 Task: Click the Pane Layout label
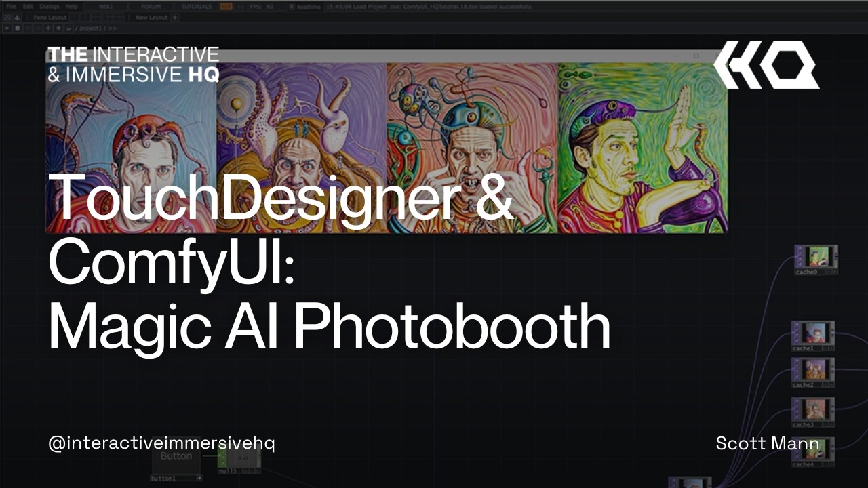pyautogui.click(x=50, y=18)
